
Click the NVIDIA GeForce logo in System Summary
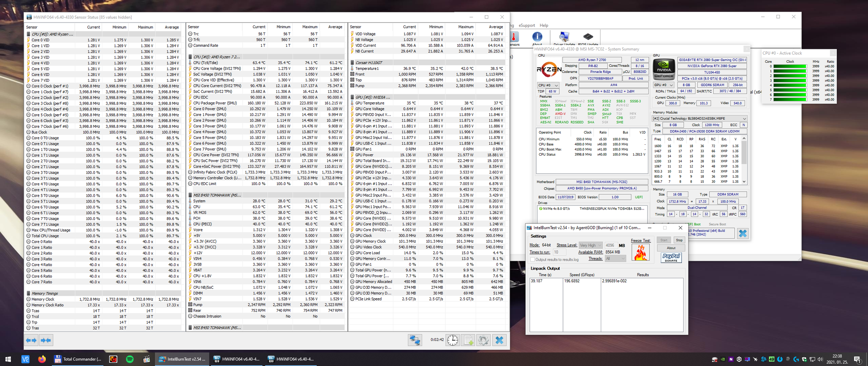(664, 69)
